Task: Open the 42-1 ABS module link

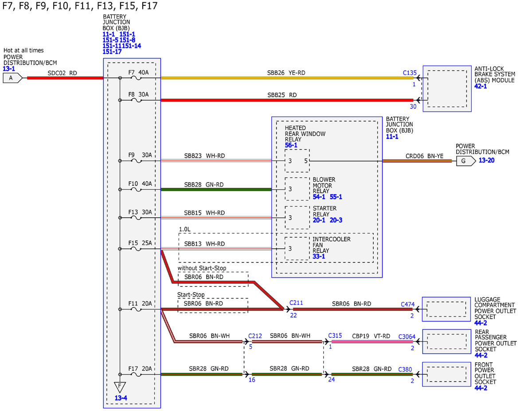Action: [x=481, y=86]
